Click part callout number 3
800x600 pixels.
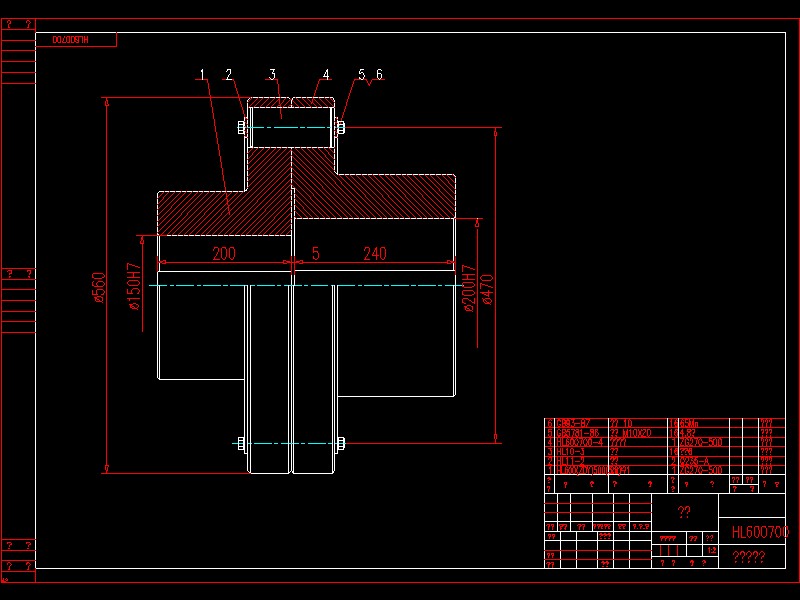272,74
